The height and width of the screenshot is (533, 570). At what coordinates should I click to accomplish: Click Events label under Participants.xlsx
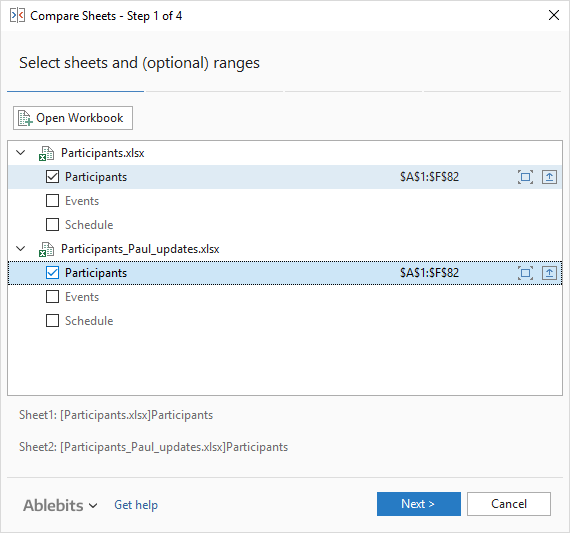coord(82,201)
